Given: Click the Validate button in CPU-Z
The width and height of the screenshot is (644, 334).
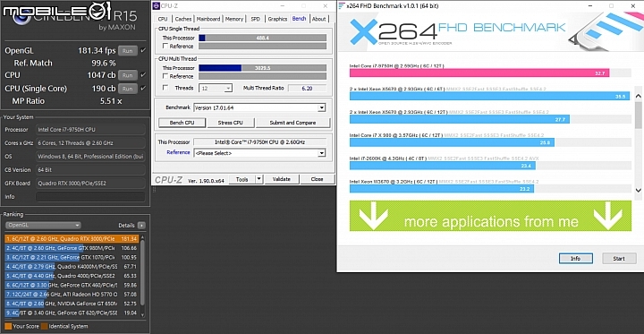Looking at the screenshot, I should tap(282, 179).
